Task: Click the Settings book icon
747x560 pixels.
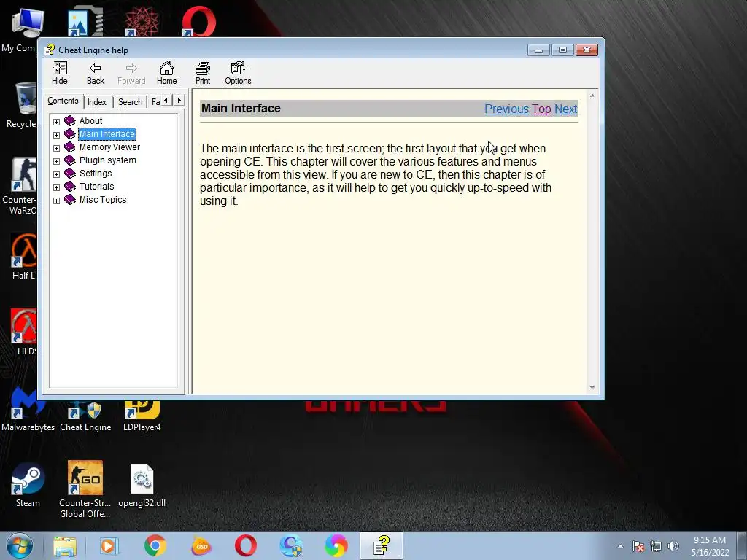Action: click(70, 173)
